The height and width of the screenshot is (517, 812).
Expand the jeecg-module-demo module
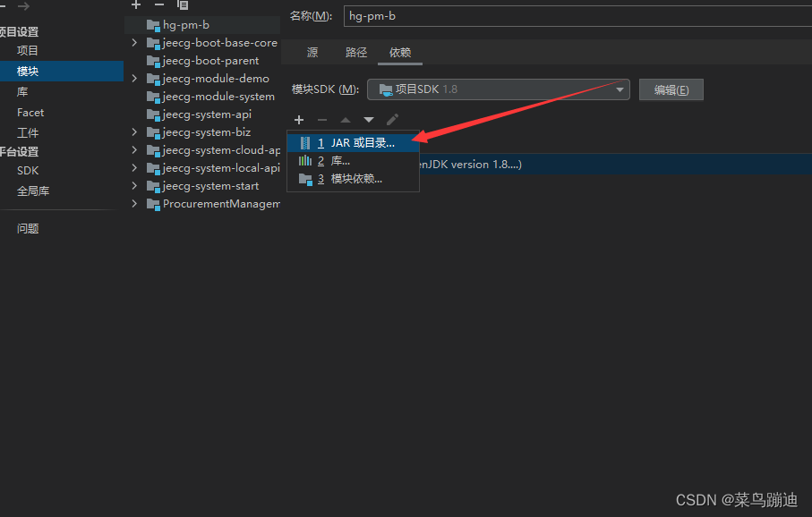[134, 78]
